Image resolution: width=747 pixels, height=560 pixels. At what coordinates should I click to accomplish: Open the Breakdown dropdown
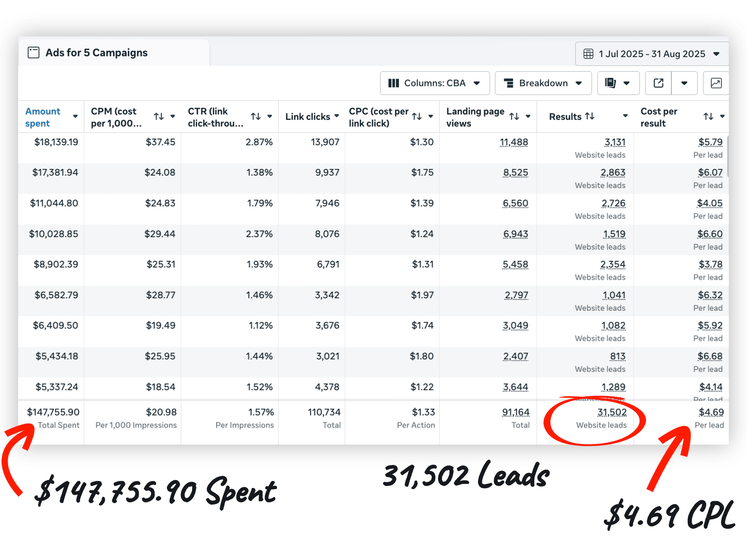click(x=543, y=83)
